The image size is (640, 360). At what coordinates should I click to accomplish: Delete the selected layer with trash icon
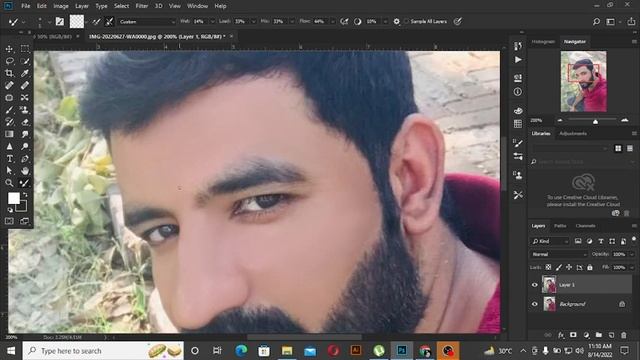(x=624, y=335)
